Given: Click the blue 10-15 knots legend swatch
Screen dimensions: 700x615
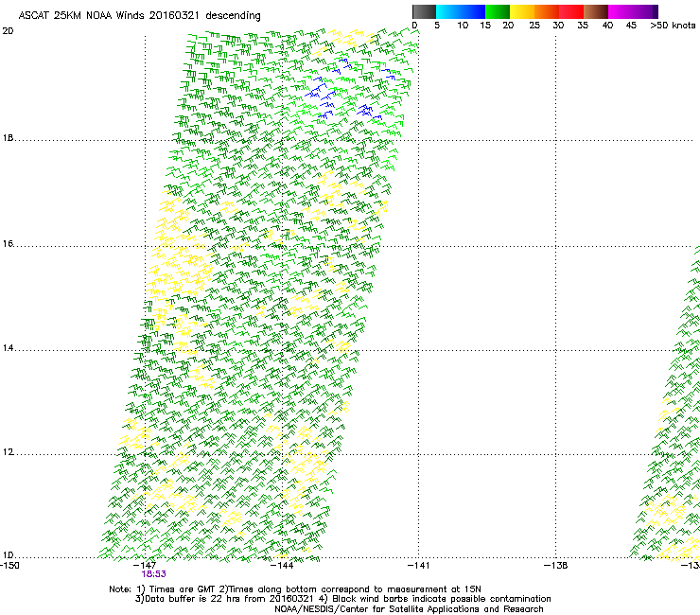Looking at the screenshot, I should 473,11.
